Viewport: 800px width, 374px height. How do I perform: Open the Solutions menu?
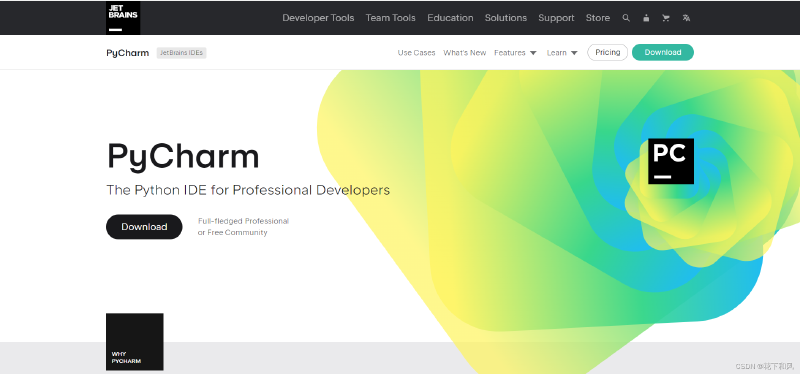tap(506, 18)
